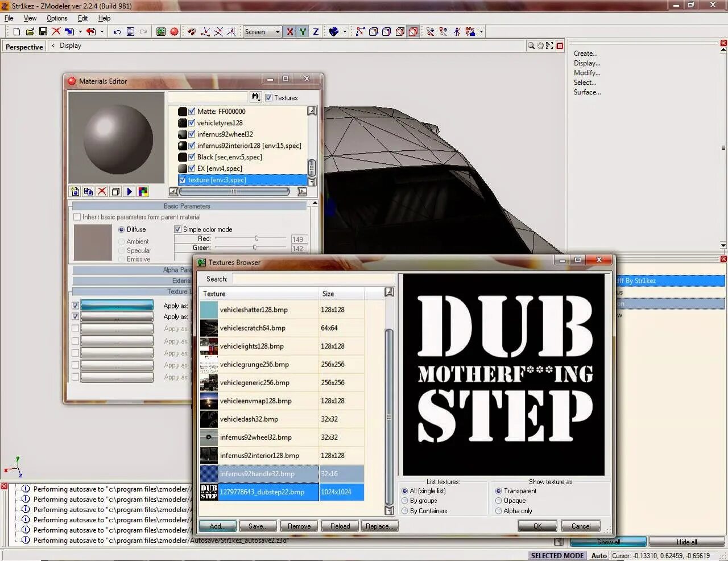
Task: Click the Reload button in Textures Browser
Action: (x=340, y=526)
